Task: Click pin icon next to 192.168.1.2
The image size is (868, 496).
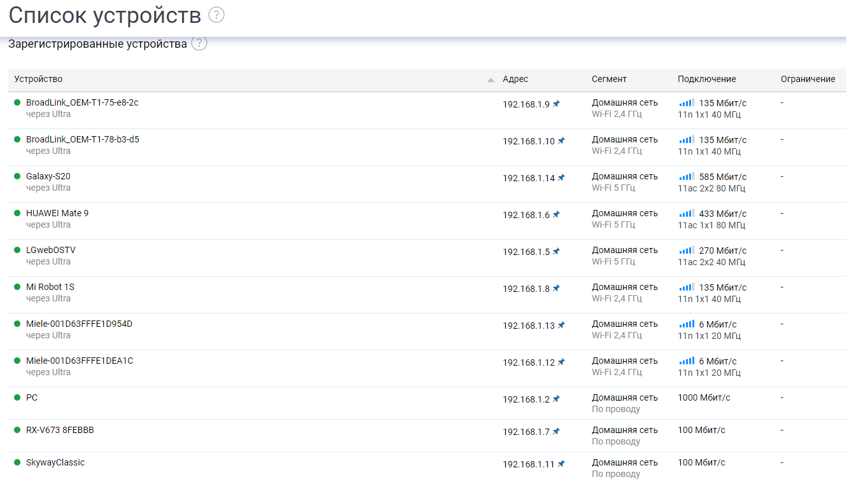Action: (x=556, y=399)
